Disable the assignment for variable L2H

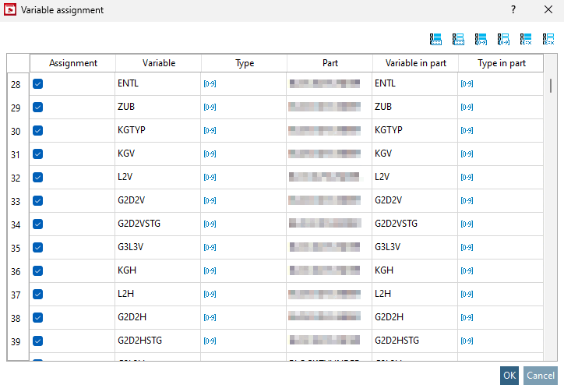coord(37,295)
